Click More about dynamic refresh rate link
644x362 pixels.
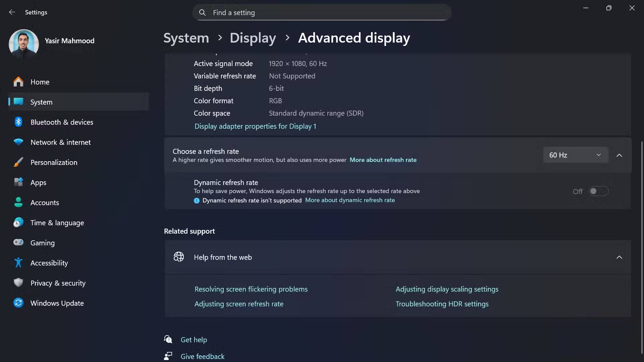pyautogui.click(x=350, y=200)
